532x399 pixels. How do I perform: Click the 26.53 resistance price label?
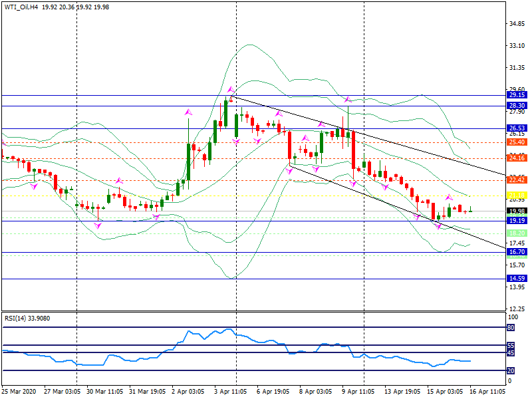pos(517,128)
